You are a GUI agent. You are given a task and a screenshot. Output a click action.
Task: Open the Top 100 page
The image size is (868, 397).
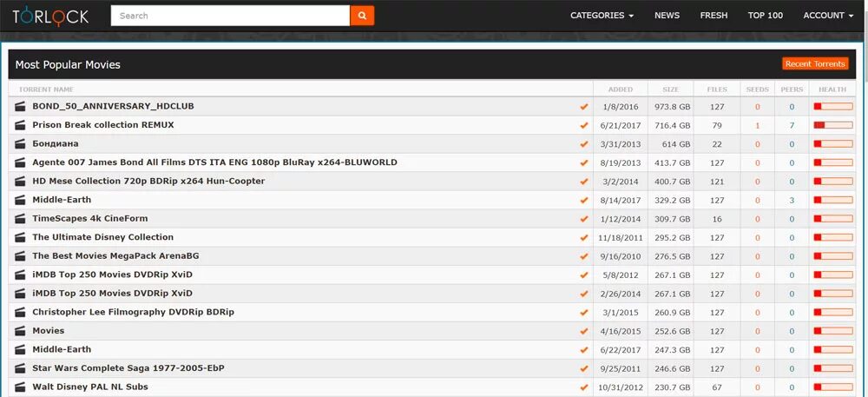click(x=765, y=16)
